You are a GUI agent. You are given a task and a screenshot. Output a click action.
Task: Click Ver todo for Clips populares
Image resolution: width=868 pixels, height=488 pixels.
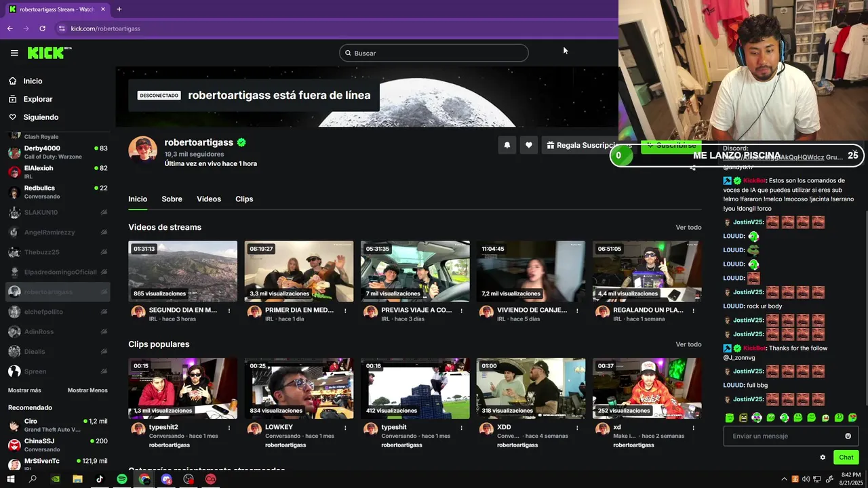click(x=688, y=344)
